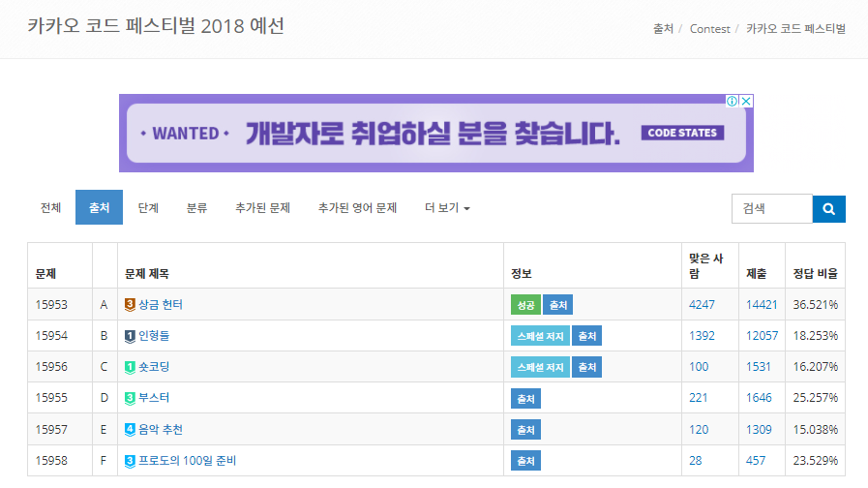
Task: Open the 추가된 문제 tab
Action: [x=262, y=208]
